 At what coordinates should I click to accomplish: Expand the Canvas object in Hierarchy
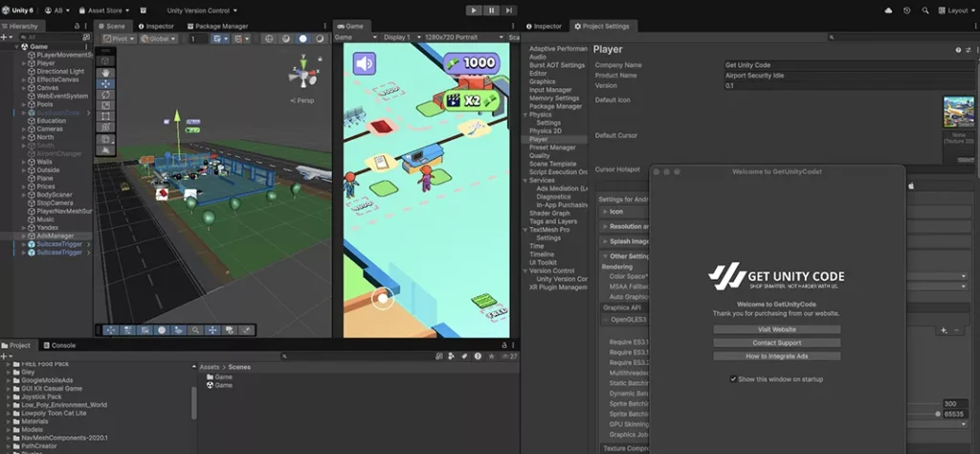tap(24, 88)
